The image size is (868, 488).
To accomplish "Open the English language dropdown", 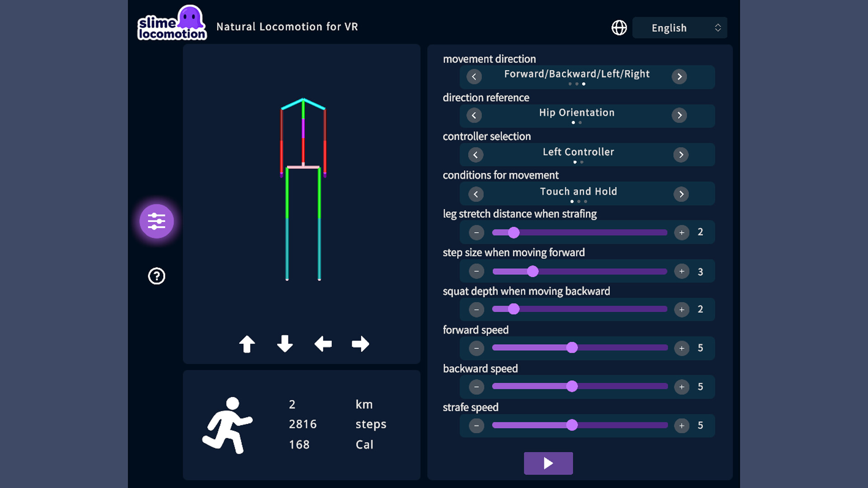I will [x=679, y=28].
